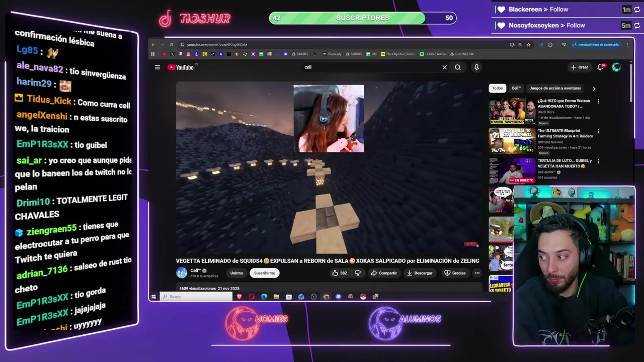Open the Pokéball app in taskbar
This screenshot has width=644, height=362.
(363, 297)
